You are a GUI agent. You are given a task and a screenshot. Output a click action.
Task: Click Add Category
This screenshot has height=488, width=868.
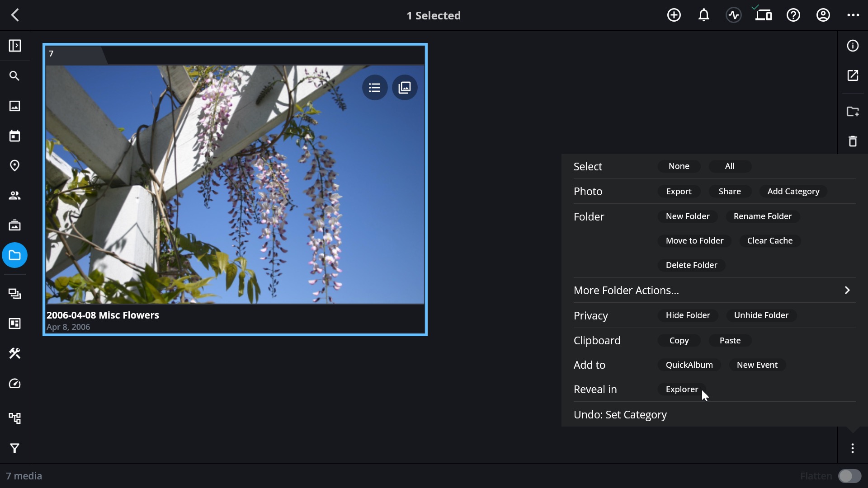pos(793,191)
